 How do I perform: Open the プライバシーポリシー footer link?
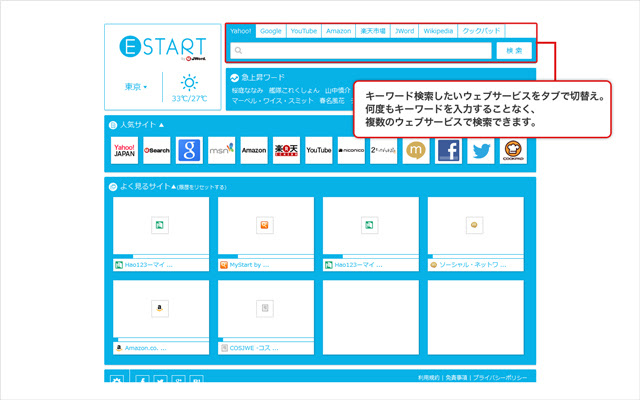pos(500,378)
